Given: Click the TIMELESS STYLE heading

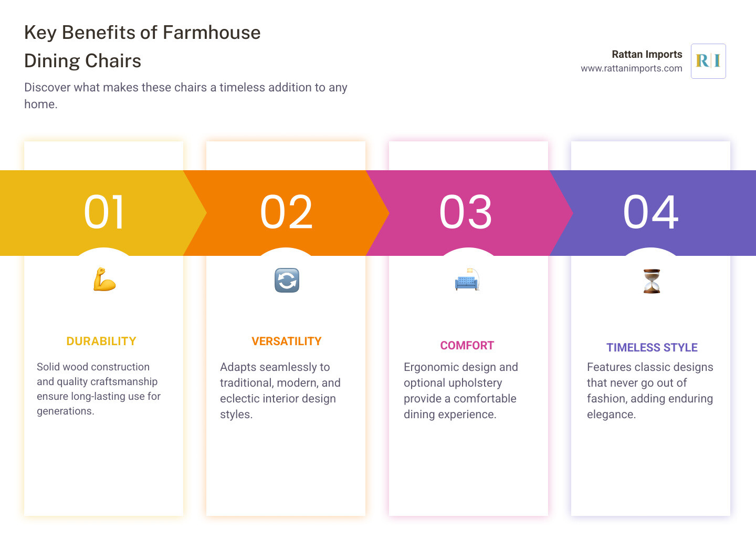Looking at the screenshot, I should pos(652,348).
